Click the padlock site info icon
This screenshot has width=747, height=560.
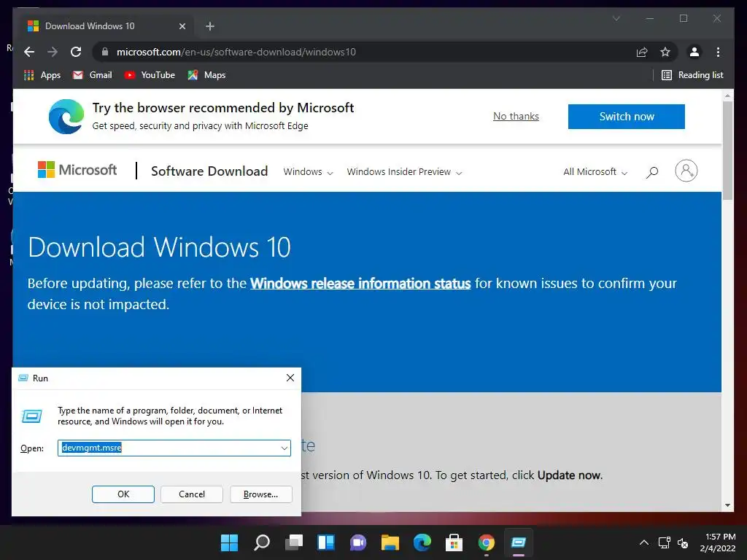[105, 52]
